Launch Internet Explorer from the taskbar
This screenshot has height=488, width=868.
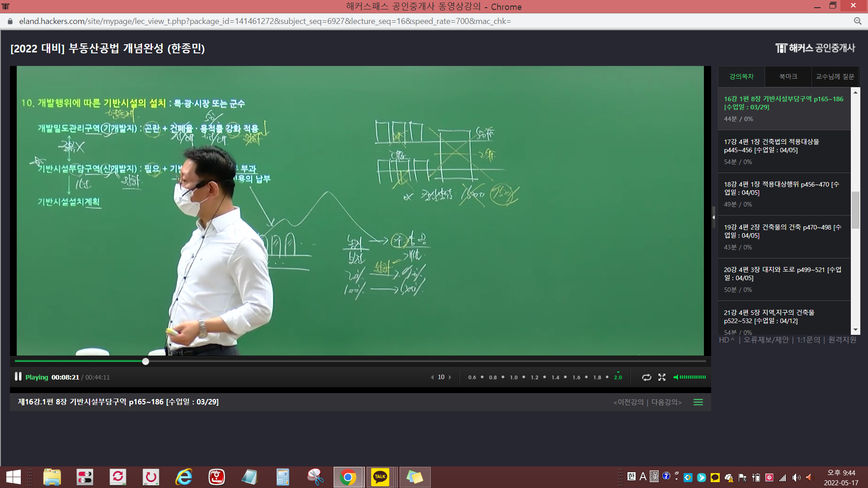pos(184,477)
